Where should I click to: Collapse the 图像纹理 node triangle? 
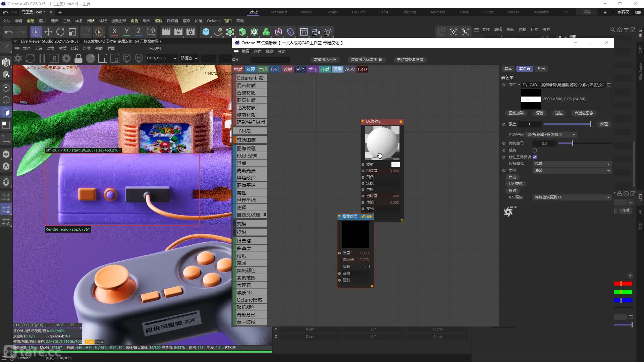click(339, 216)
